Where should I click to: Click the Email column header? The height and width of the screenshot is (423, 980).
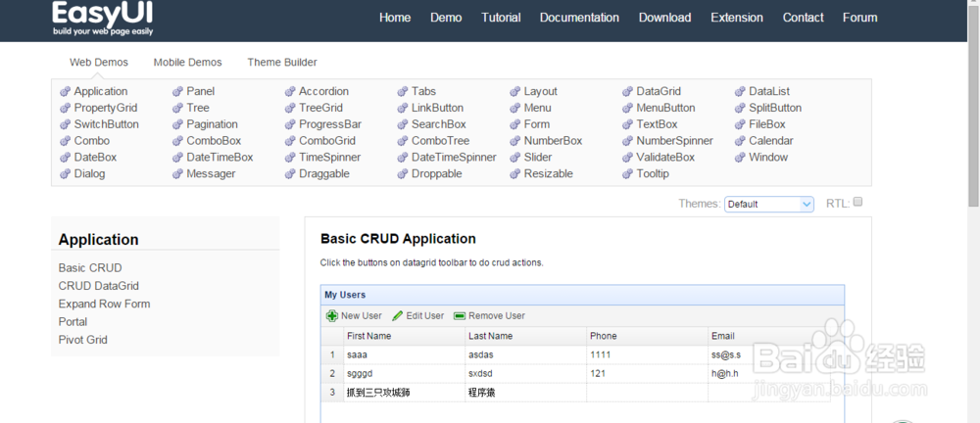768,336
